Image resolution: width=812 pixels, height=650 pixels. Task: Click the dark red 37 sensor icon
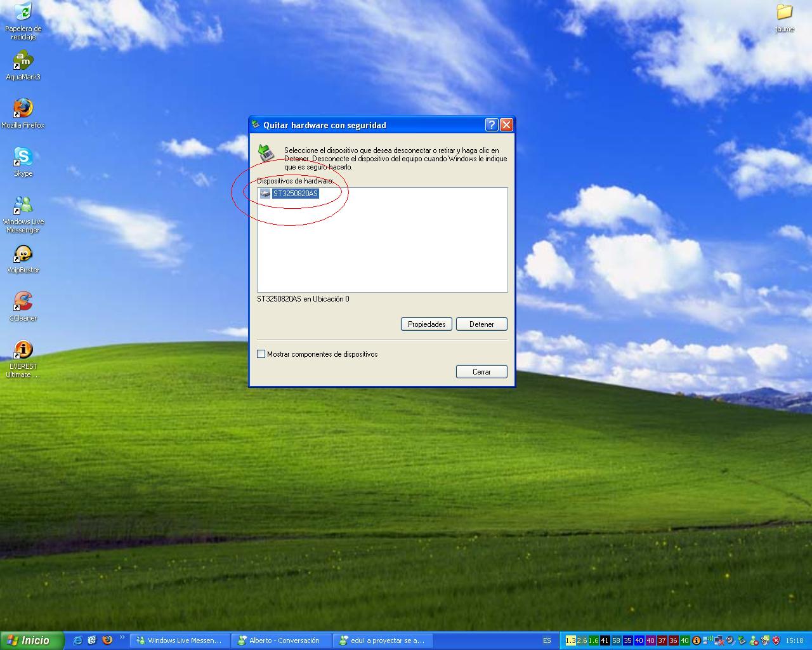[x=662, y=640]
